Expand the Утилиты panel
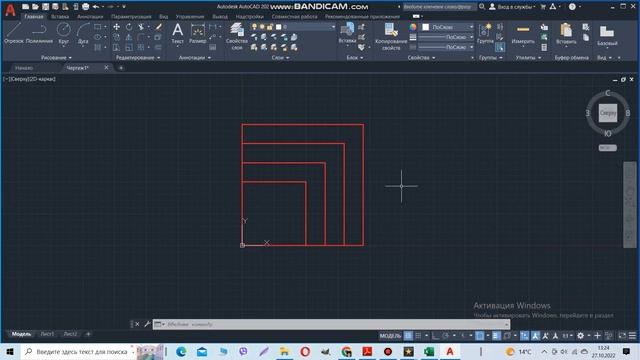Screen dimensions: 640x360 pos(528,58)
